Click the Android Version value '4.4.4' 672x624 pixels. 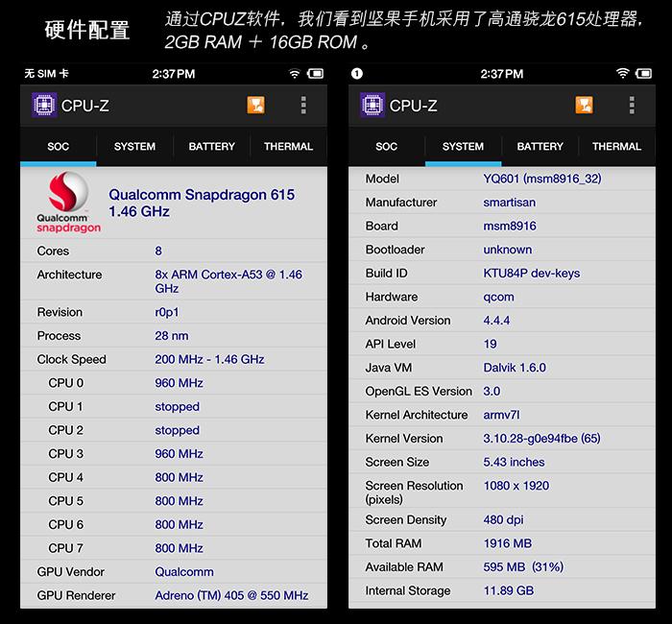(496, 320)
